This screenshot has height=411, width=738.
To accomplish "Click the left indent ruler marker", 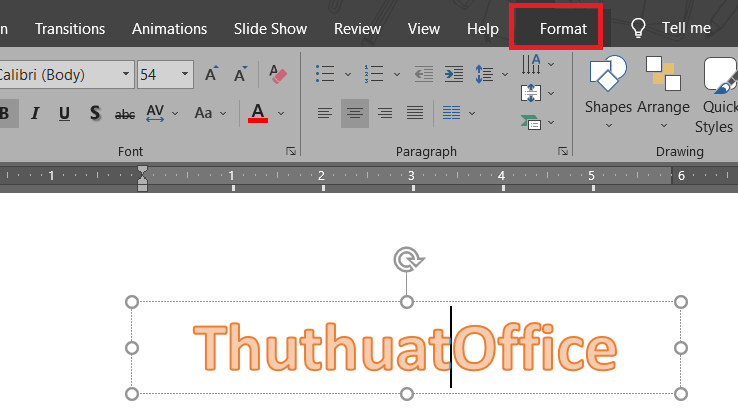I will [x=142, y=185].
